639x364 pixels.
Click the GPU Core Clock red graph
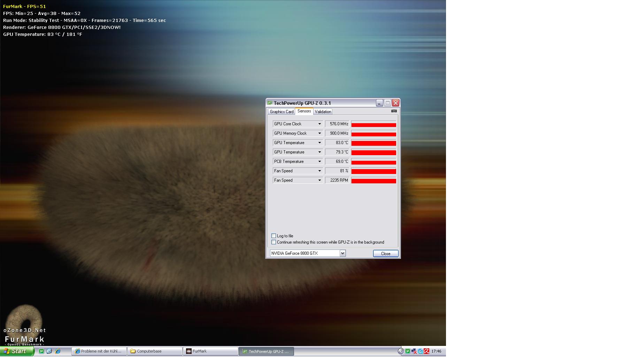click(x=374, y=124)
